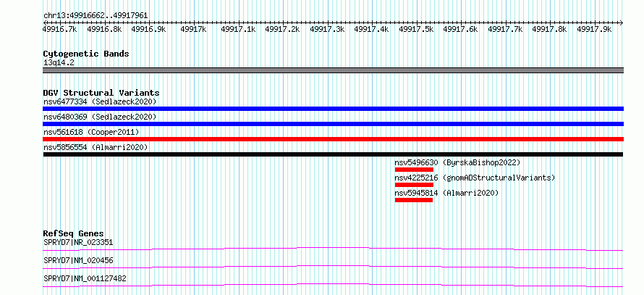
Task: Click ruler position 49917.2k
Action: point(283,29)
